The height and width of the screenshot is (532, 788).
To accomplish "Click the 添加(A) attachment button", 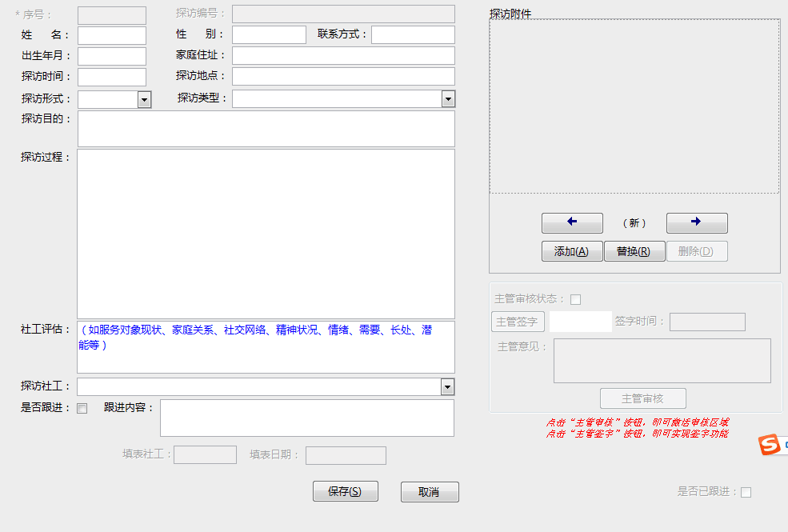I will pos(572,251).
